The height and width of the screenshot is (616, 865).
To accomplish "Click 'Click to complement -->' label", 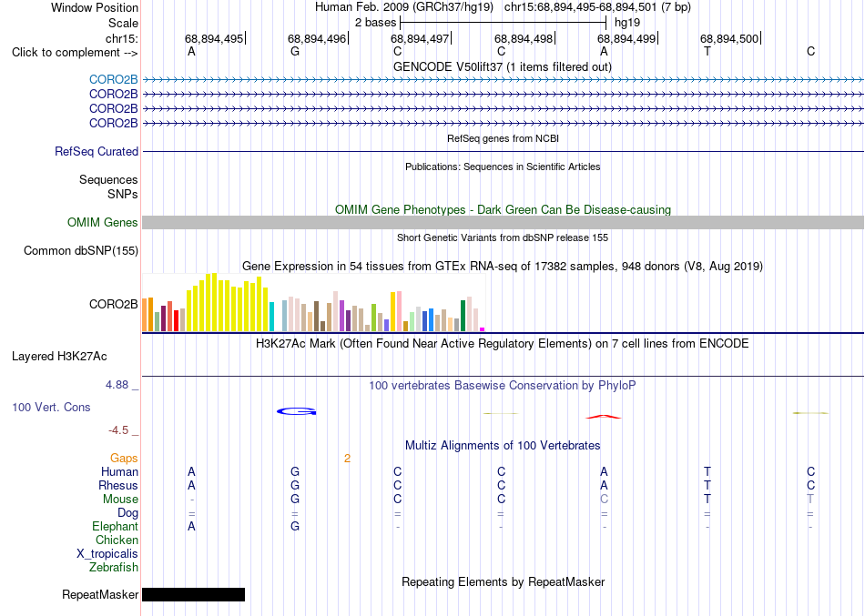I will point(75,53).
